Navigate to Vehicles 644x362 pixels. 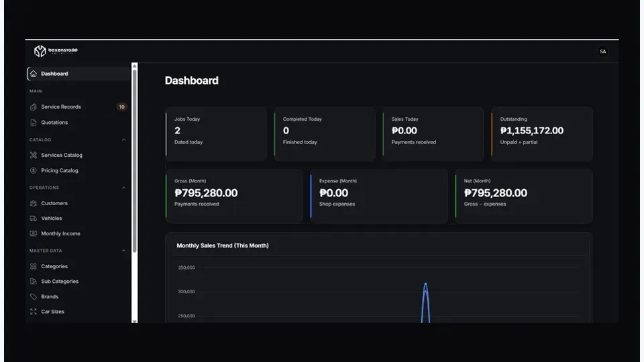[x=78, y=219]
